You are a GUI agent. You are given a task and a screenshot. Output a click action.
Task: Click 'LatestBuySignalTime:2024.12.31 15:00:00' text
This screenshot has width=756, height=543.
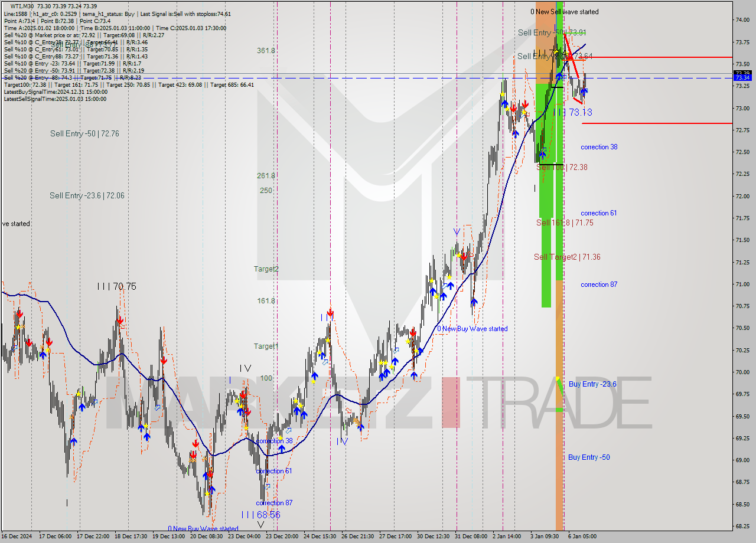point(56,91)
